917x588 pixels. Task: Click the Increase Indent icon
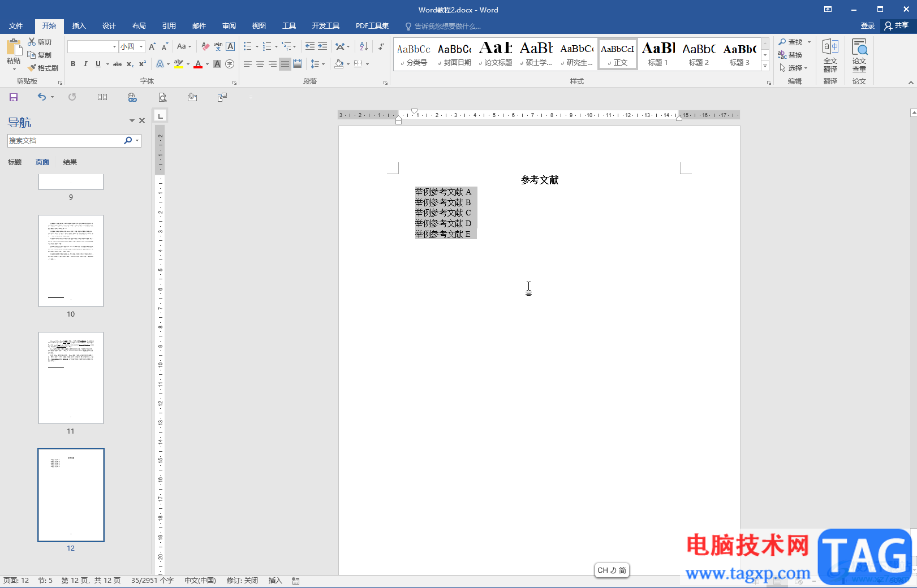[x=322, y=46]
